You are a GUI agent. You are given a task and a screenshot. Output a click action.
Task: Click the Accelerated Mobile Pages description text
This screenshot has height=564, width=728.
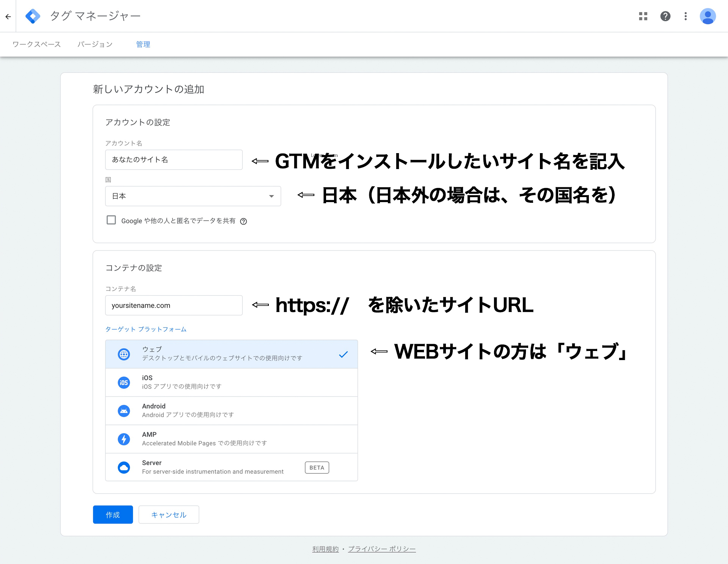205,443
